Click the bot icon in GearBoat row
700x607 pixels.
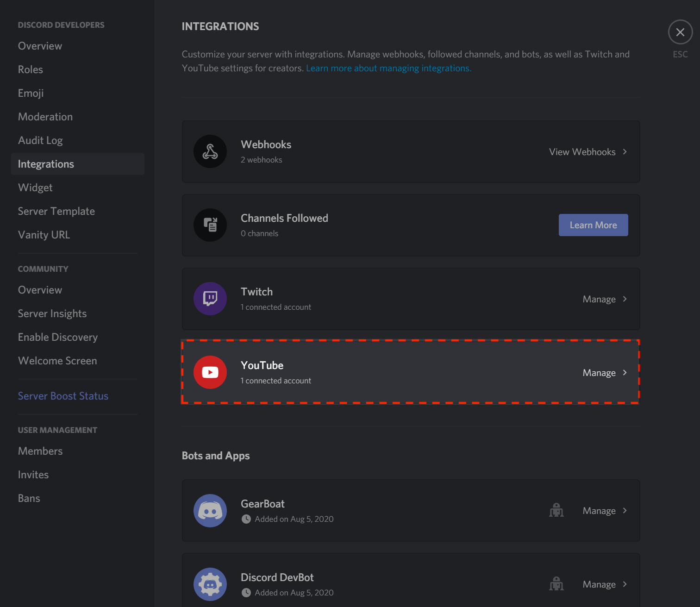click(556, 510)
